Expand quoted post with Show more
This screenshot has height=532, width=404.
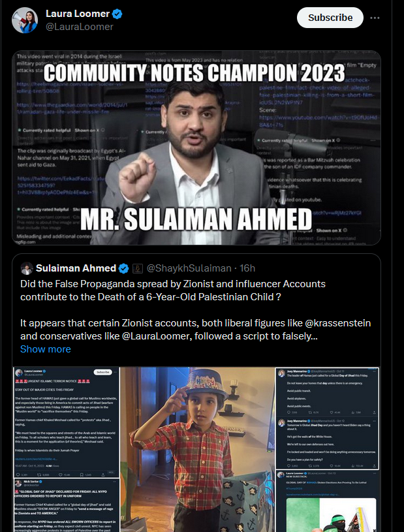point(46,349)
